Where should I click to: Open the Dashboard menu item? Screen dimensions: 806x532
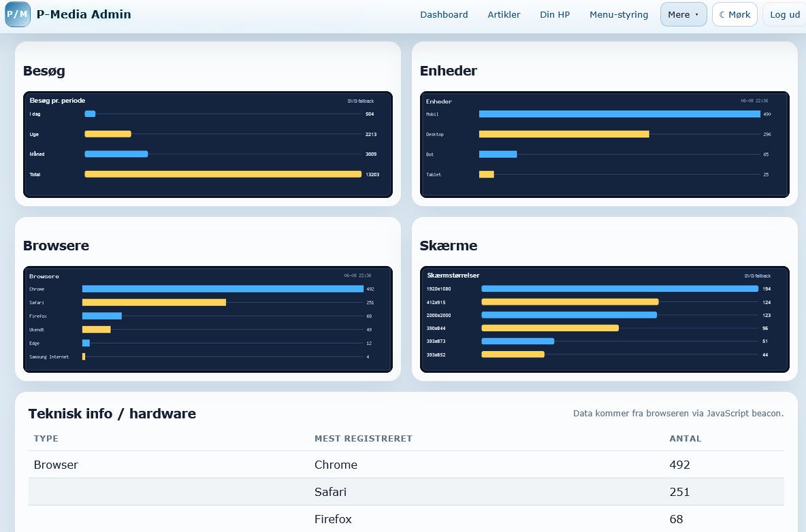click(x=444, y=14)
